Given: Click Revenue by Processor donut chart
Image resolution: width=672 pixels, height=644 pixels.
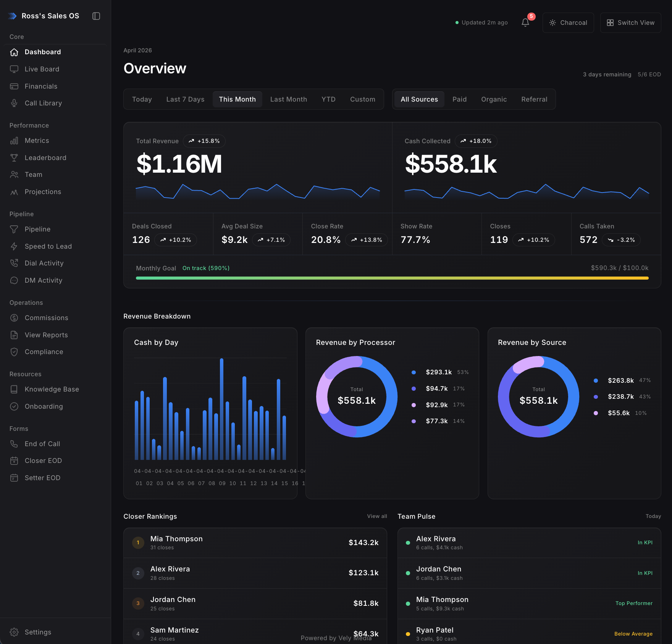Looking at the screenshot, I should [x=357, y=397].
